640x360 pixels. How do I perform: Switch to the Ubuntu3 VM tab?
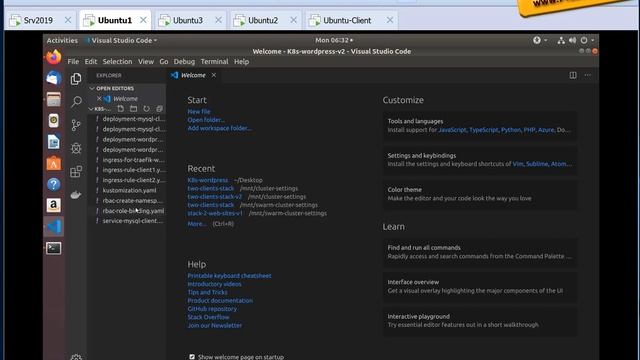[188, 20]
